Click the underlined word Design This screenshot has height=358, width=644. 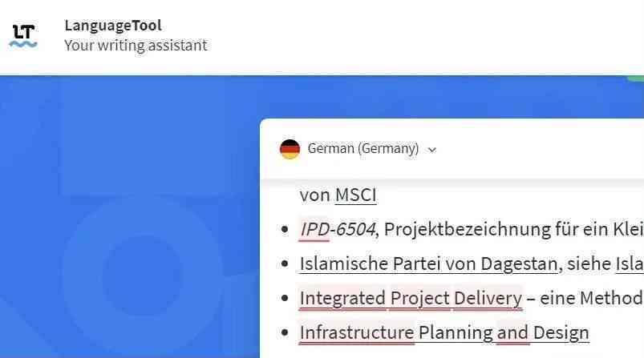561,333
